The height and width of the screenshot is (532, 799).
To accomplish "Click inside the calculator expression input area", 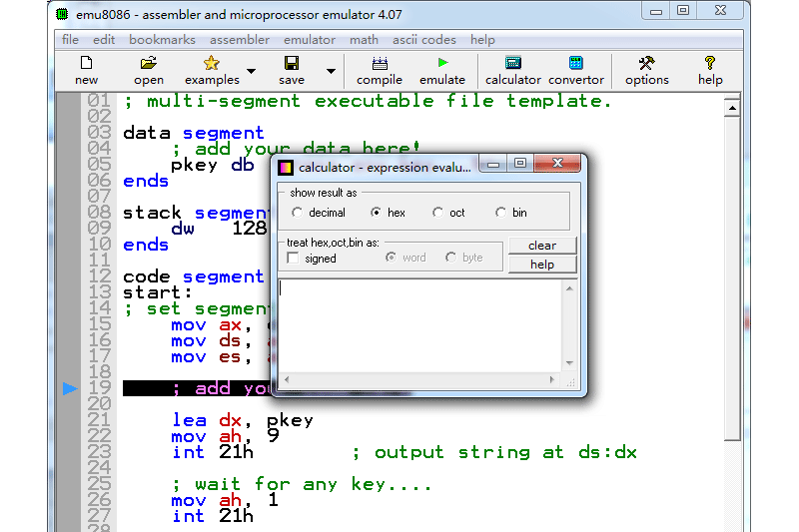I will pos(419,325).
